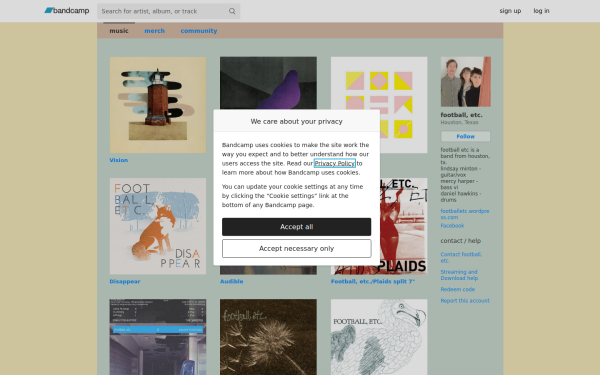Click the search magnifier icon
Viewport: 600px width, 375px height.
click(232, 11)
